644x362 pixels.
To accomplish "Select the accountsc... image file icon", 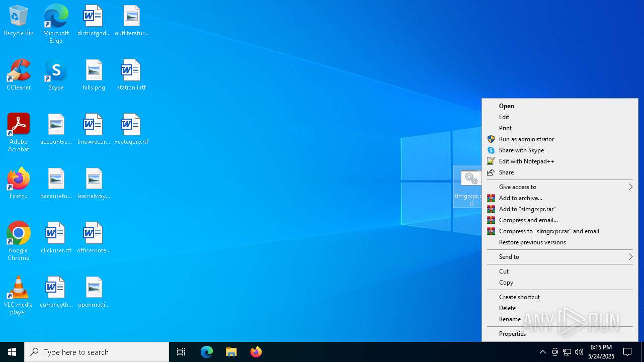I will pyautogui.click(x=56, y=130).
